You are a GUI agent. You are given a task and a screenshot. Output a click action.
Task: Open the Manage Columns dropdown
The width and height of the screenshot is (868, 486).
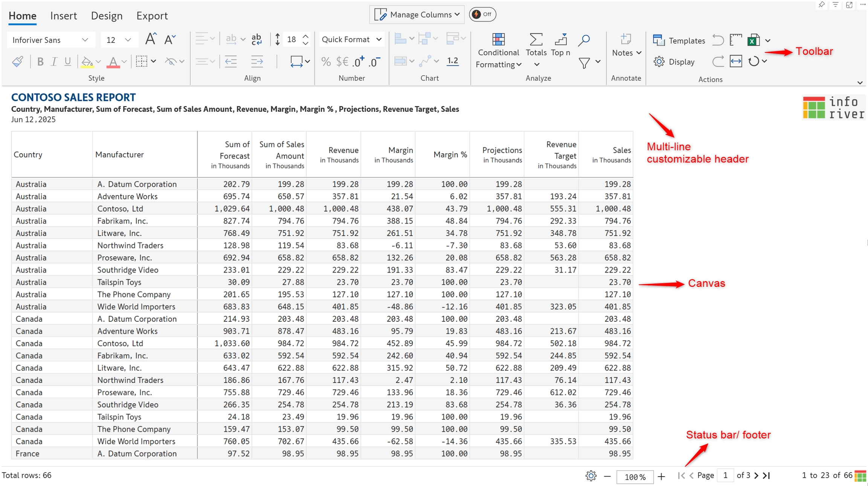[417, 15]
